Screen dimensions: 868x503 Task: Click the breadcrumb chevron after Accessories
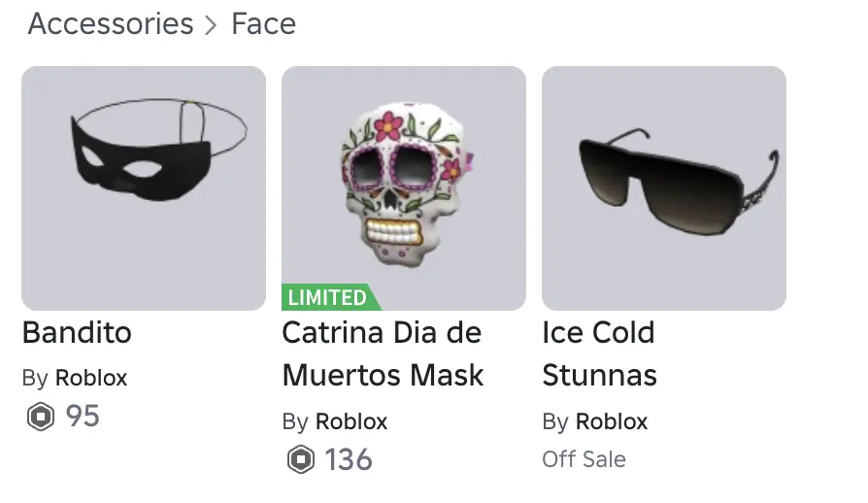pos(212,25)
